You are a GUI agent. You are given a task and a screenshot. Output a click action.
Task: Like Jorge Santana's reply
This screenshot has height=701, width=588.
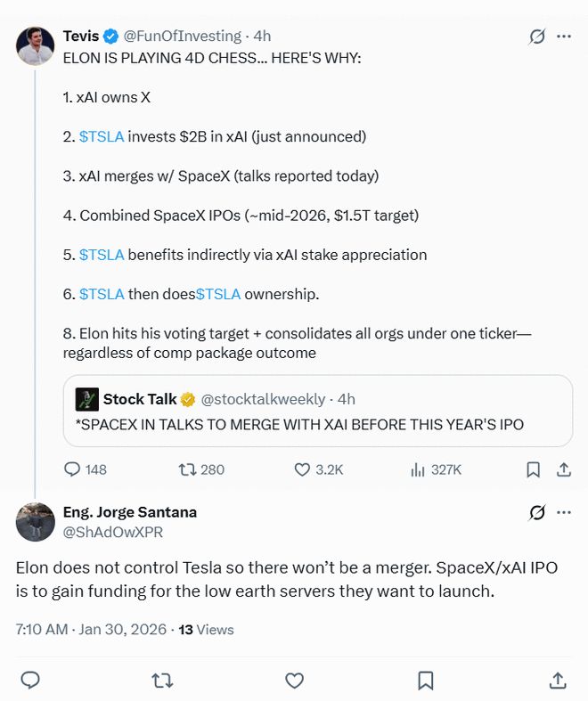coord(294,681)
